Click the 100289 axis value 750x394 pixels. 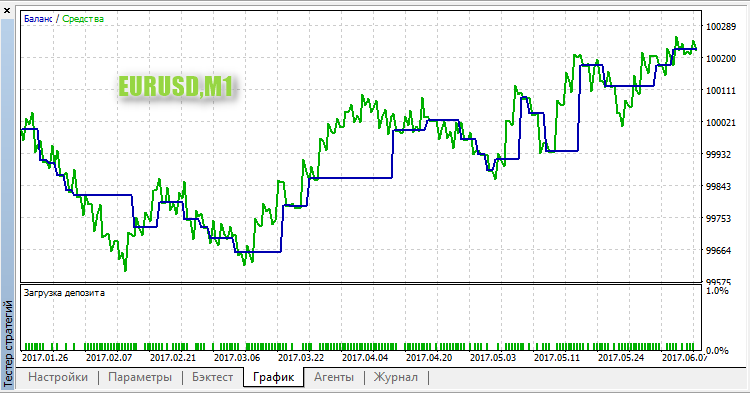721,27
